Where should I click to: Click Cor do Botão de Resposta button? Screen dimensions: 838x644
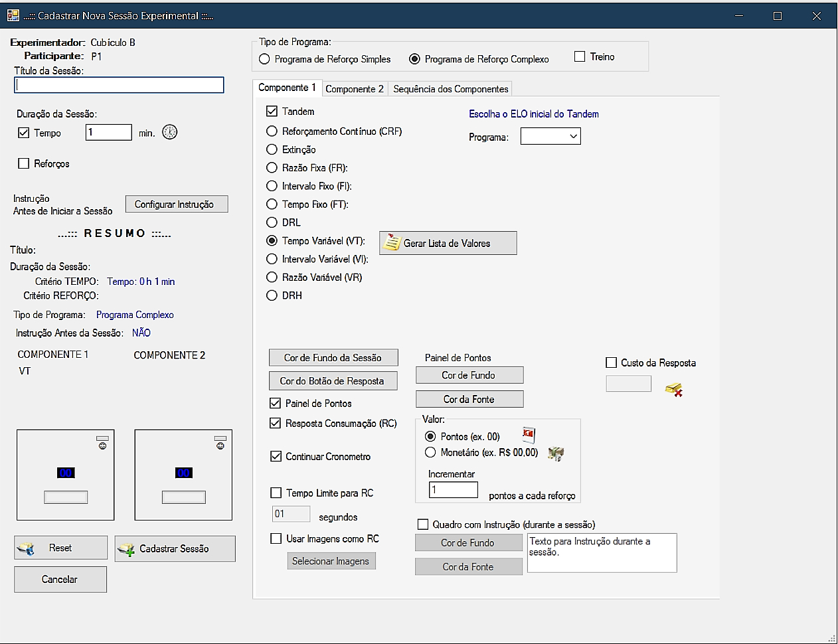333,380
